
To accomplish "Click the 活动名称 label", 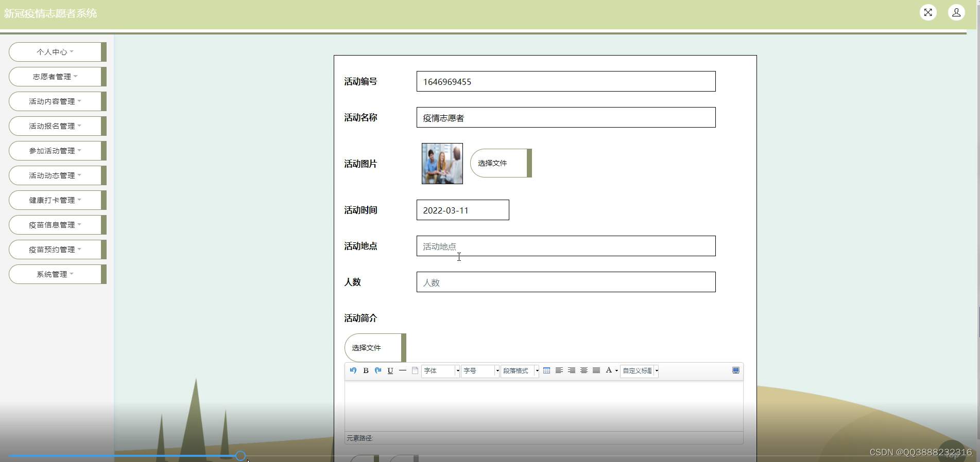I will click(x=360, y=117).
